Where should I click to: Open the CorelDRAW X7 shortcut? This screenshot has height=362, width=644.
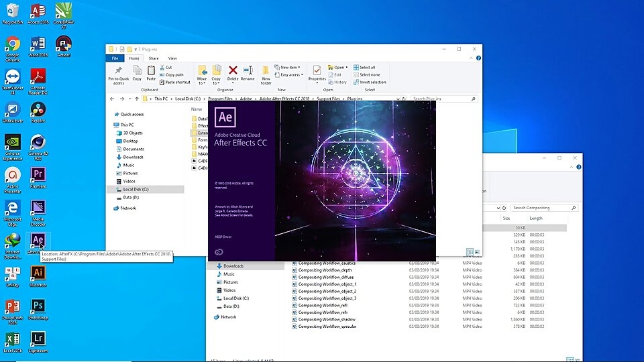[x=64, y=15]
